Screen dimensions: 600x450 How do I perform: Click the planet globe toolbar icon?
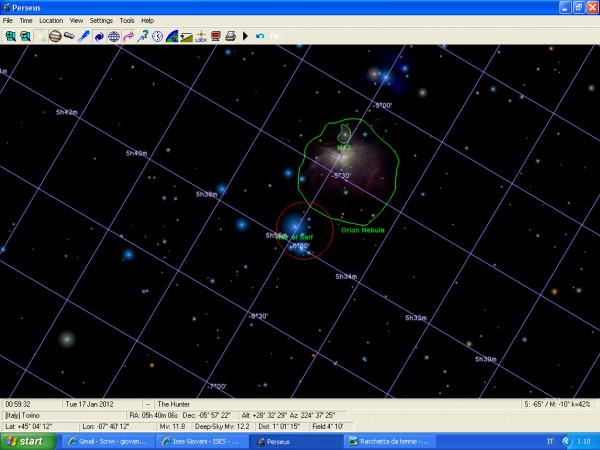tap(55, 36)
